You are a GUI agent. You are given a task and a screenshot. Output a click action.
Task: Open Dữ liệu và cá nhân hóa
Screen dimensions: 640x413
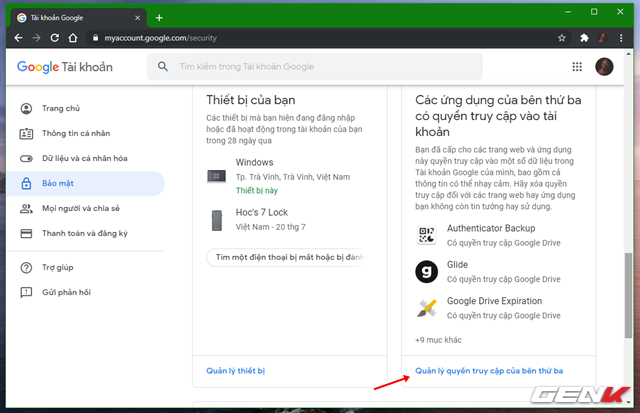(86, 158)
